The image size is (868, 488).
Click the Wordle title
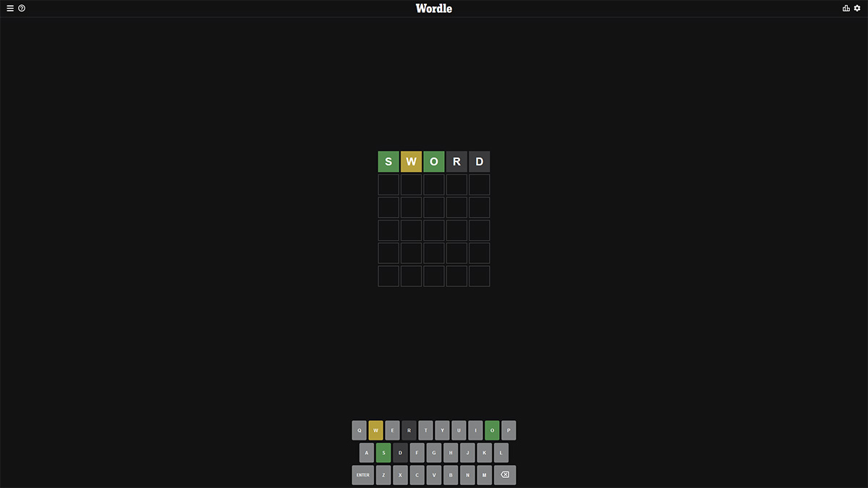click(x=434, y=9)
